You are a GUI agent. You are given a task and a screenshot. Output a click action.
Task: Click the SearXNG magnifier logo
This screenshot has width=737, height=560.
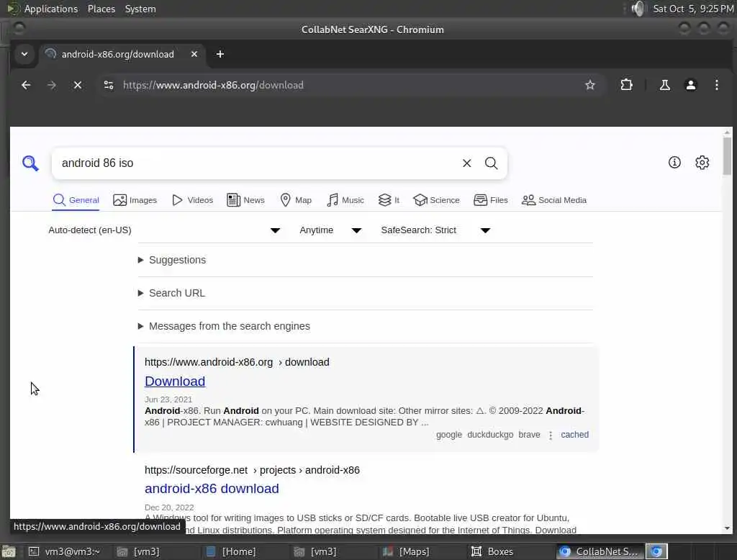coord(30,163)
